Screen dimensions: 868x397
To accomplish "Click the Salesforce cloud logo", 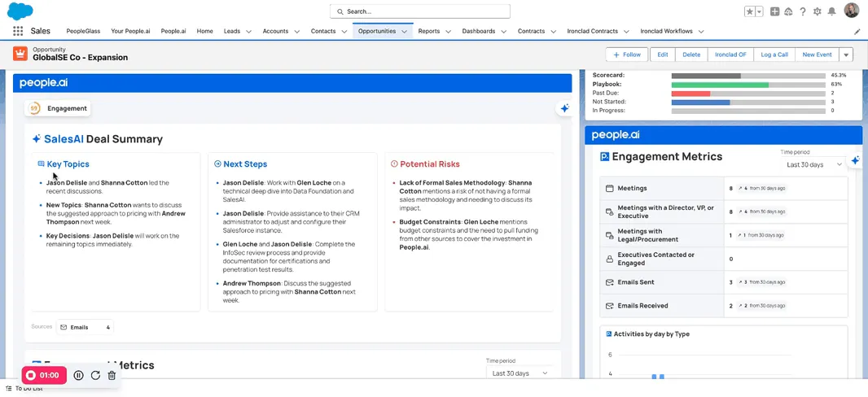I will [20, 11].
